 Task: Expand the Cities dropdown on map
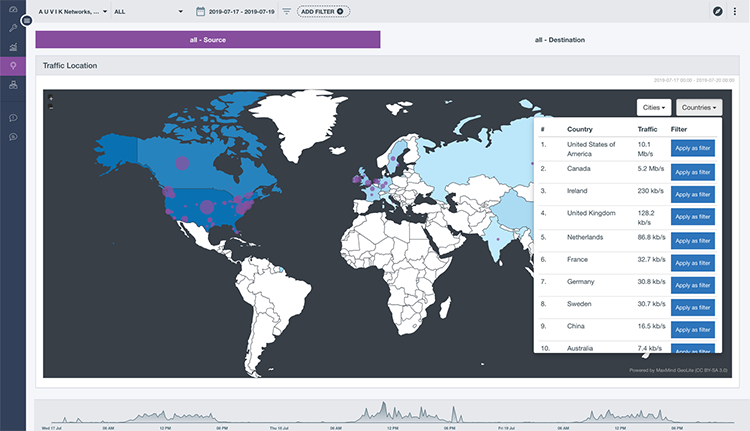[654, 107]
